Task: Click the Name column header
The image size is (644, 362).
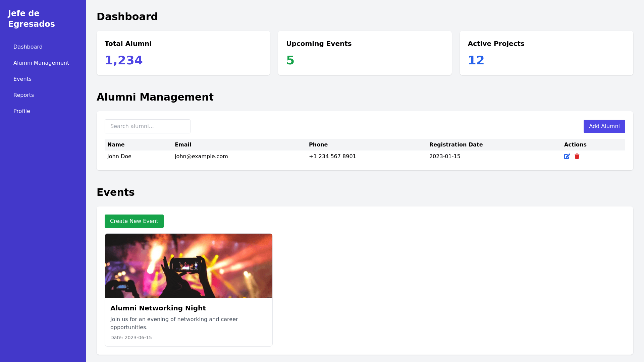Action: pos(116,145)
